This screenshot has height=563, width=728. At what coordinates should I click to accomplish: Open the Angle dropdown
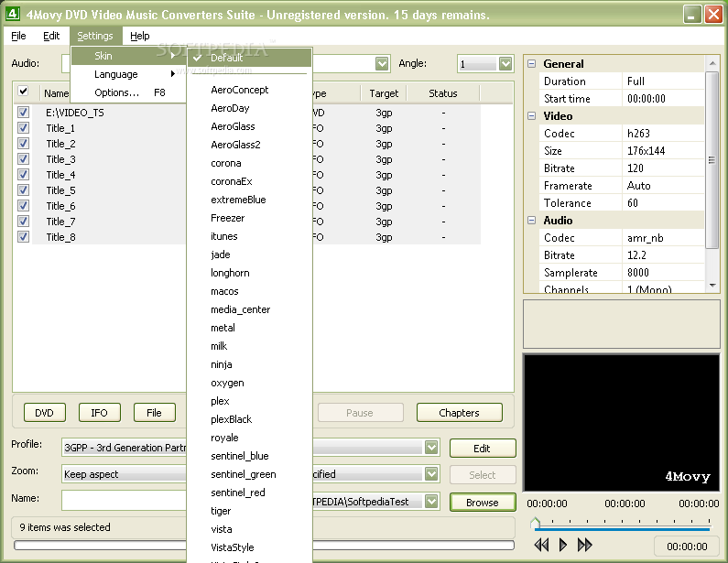[505, 63]
